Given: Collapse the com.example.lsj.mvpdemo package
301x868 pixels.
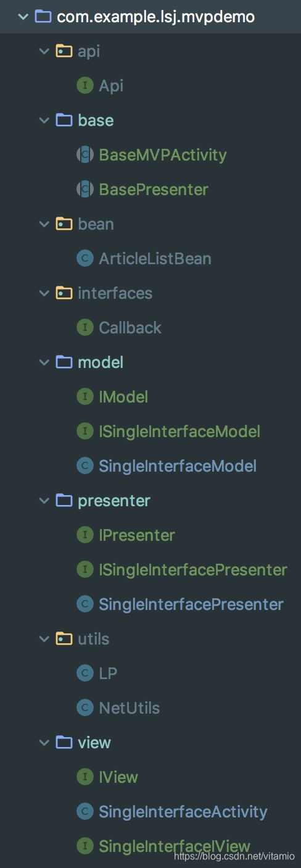Looking at the screenshot, I should coord(23,16).
